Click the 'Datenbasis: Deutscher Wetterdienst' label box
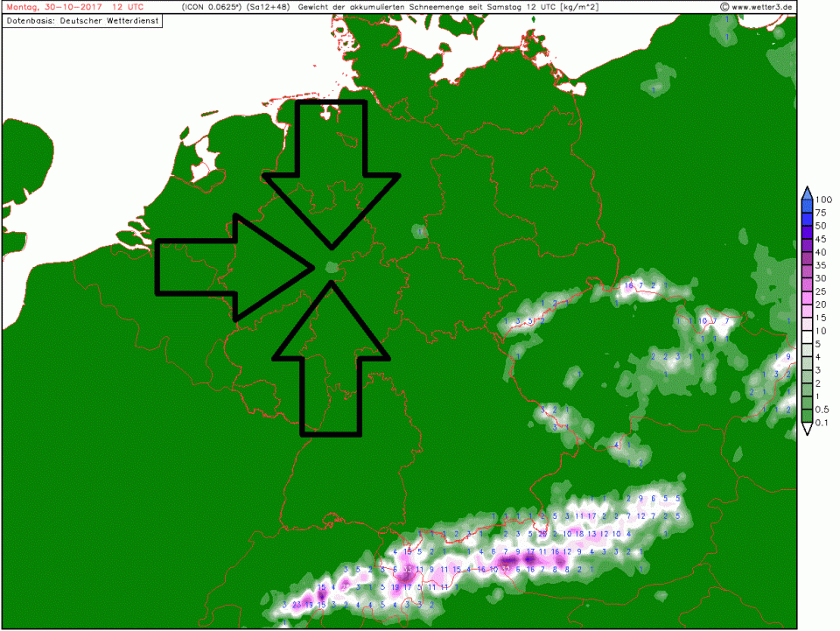The width and height of the screenshot is (840, 631). [x=83, y=19]
